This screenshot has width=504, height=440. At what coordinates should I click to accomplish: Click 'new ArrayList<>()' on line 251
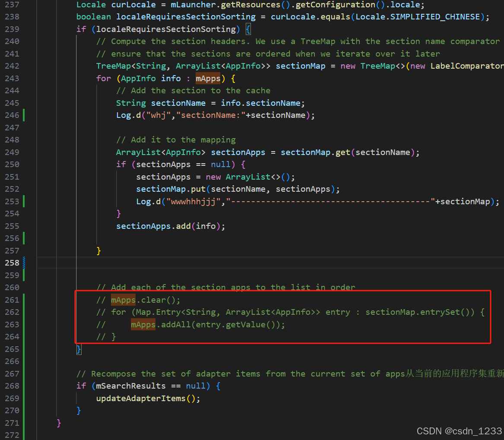coord(248,177)
